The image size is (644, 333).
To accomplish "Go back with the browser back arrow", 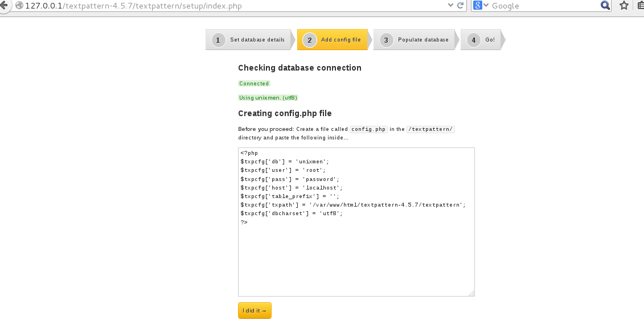I will (x=3, y=5).
